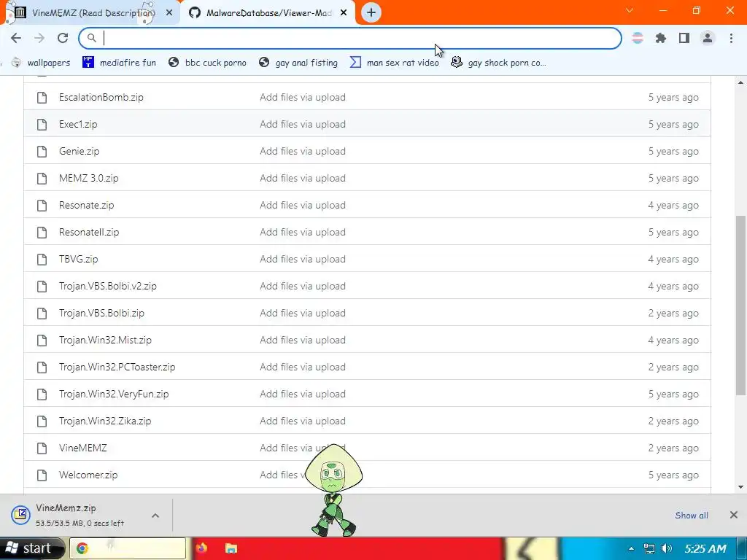Click Show all downloads
The width and height of the screenshot is (747, 560).
click(692, 516)
